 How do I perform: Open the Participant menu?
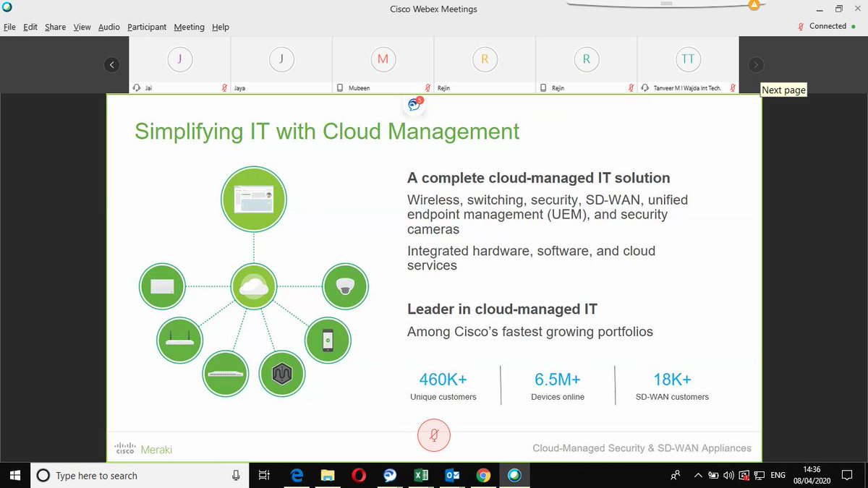click(148, 27)
